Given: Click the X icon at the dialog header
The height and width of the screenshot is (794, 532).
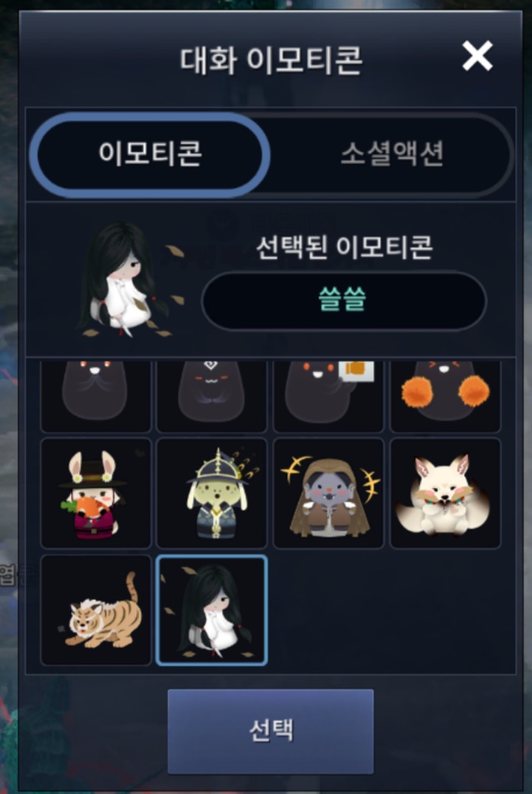Looking at the screenshot, I should 477,56.
